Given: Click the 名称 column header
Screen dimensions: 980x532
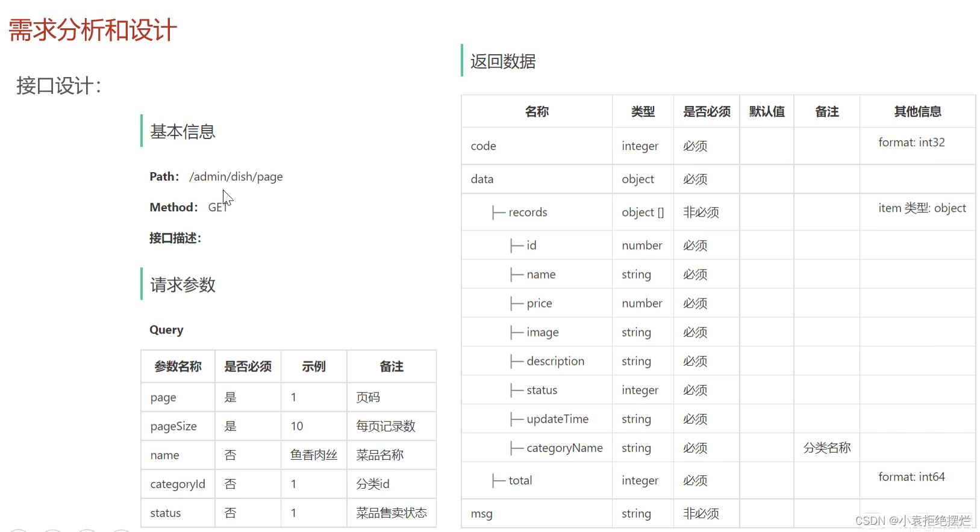Looking at the screenshot, I should [x=537, y=111].
